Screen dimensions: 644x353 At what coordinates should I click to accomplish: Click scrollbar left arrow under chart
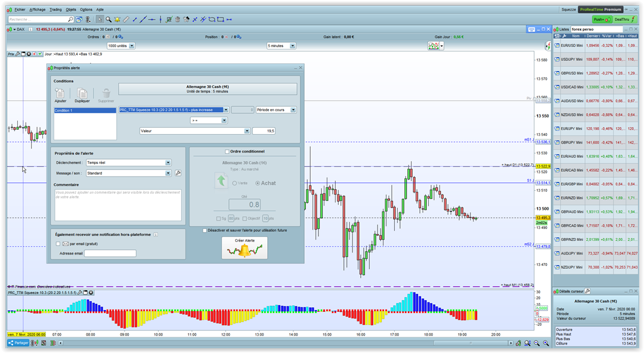(60, 343)
